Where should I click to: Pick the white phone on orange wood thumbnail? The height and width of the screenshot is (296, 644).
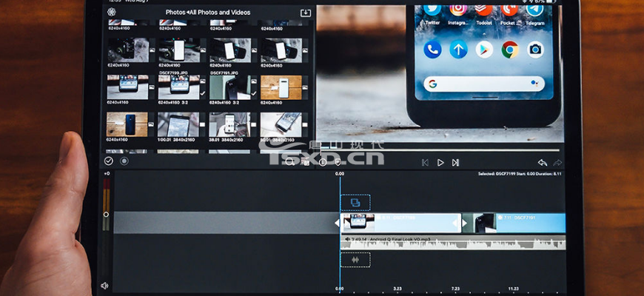click(x=281, y=87)
